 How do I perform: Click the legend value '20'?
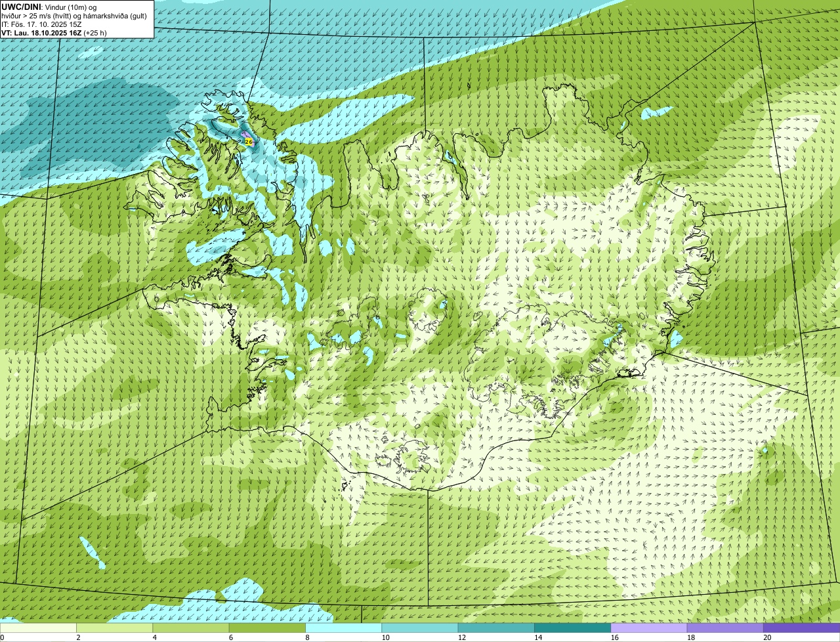tap(767, 637)
